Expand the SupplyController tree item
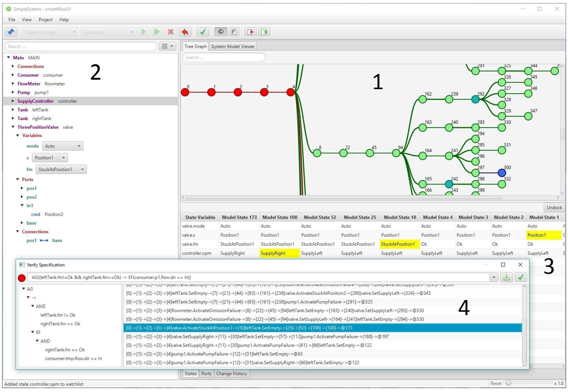 coord(13,101)
